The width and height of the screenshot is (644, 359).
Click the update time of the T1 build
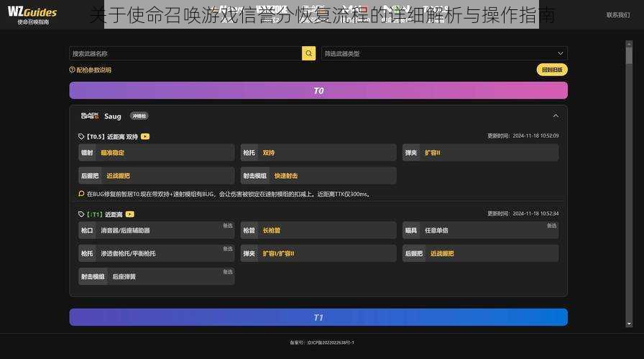[523, 213]
